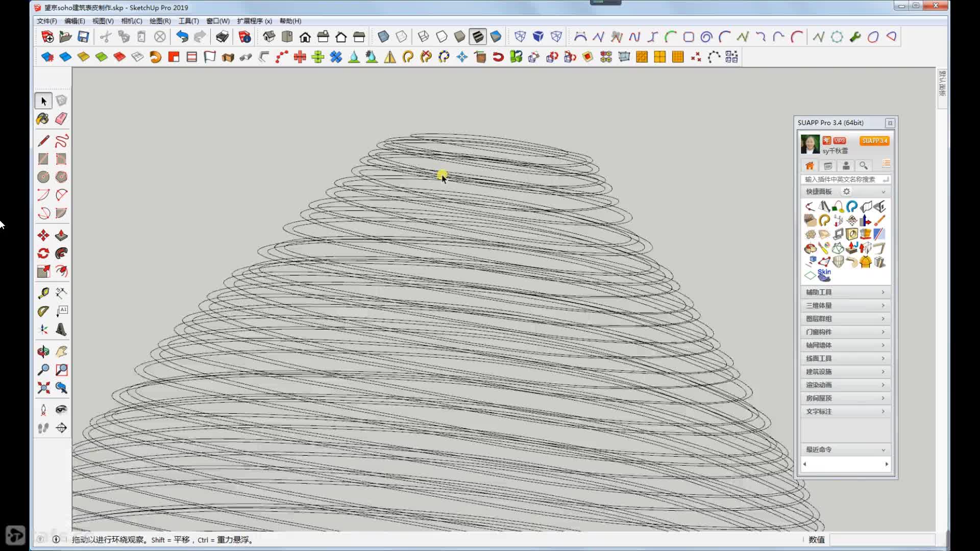Activate the Look Around eye tool
Screen dimensions: 980x551
pos(61,410)
